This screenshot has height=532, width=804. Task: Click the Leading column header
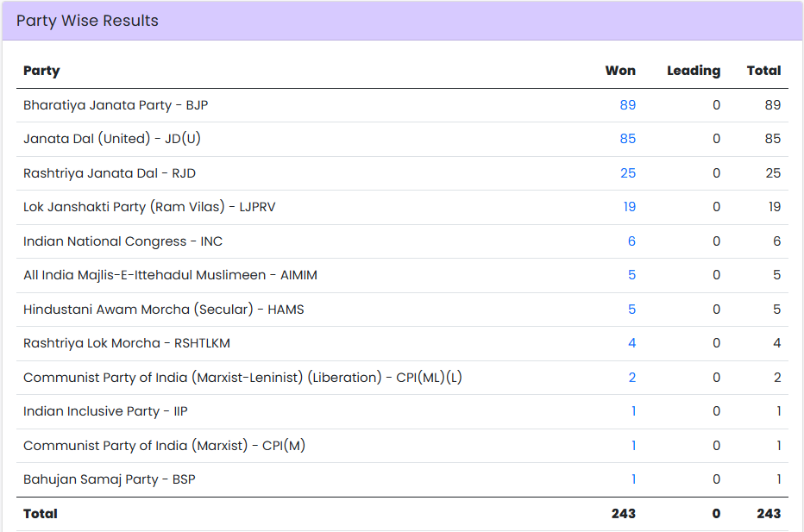[x=693, y=71]
